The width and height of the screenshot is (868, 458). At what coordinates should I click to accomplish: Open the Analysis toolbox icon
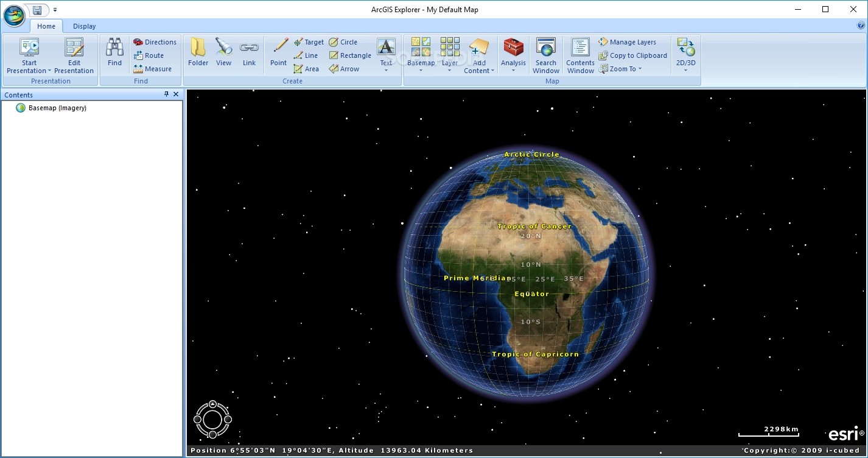tap(513, 48)
